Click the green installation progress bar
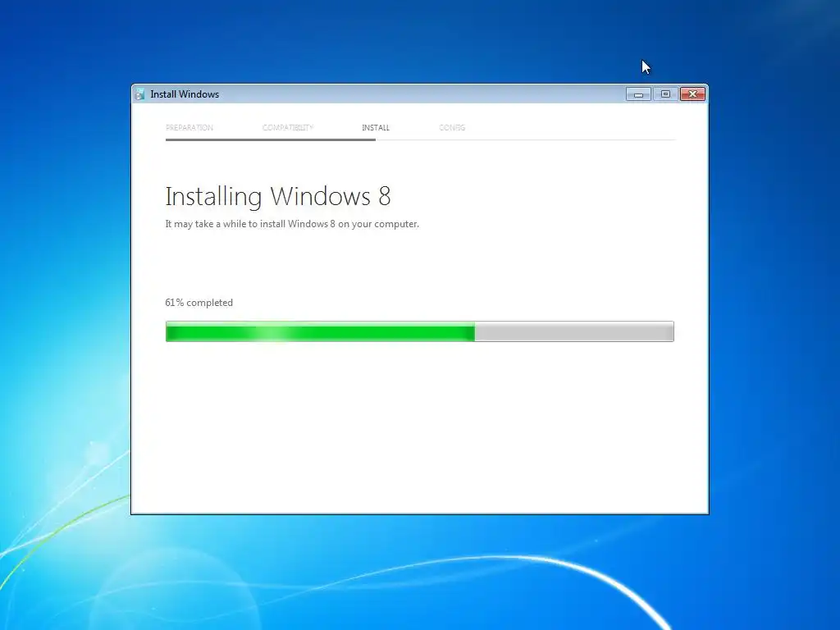840x630 pixels. (419, 331)
